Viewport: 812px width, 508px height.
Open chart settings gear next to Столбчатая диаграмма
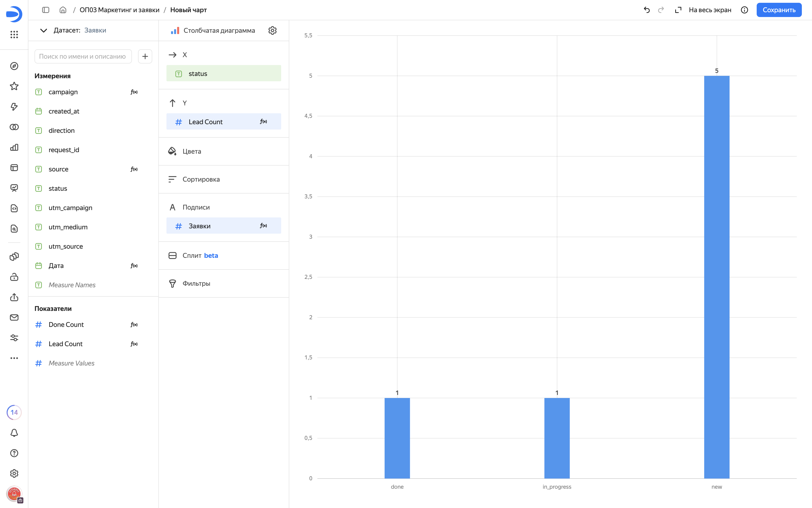click(x=272, y=30)
